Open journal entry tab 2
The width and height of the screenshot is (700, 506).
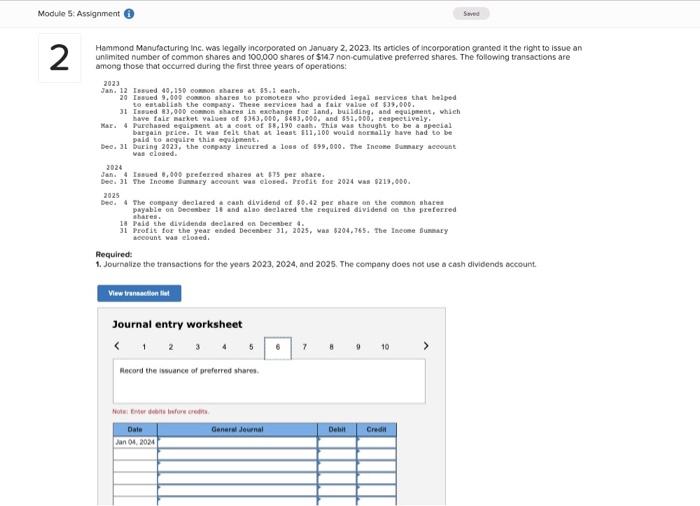coord(171,347)
